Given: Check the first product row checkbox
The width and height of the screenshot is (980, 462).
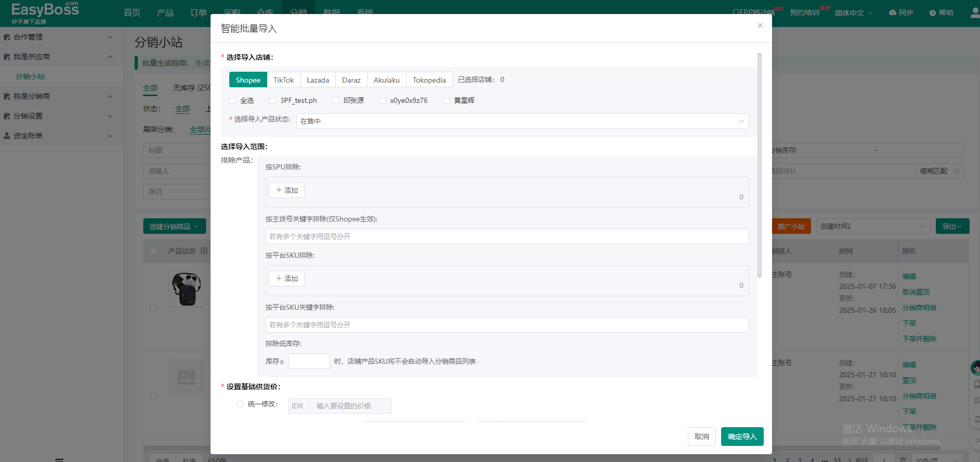Looking at the screenshot, I should pyautogui.click(x=153, y=308).
